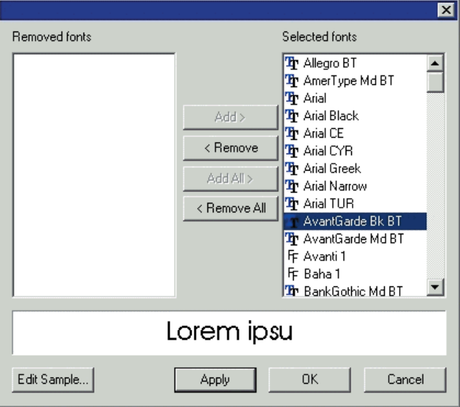
Task: Click highlighted AvantGarde Bk BT entry
Action: (355, 221)
